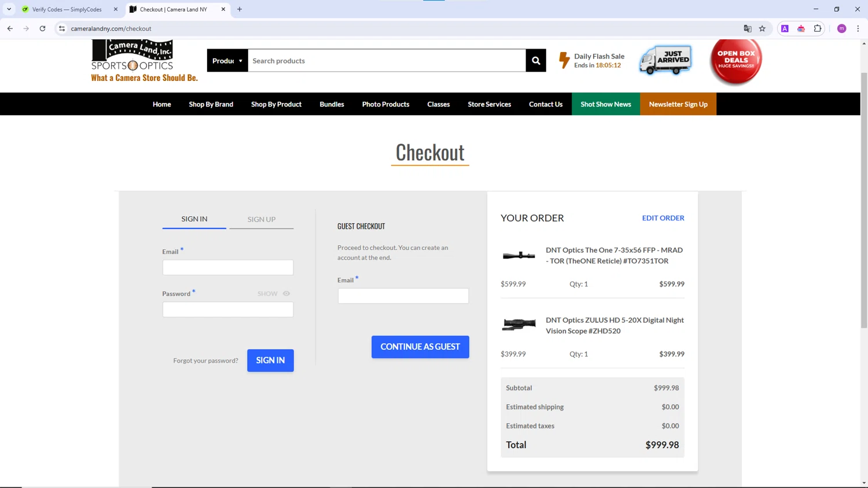
Task: Open the Open Box Deals red badge
Action: pos(736,60)
